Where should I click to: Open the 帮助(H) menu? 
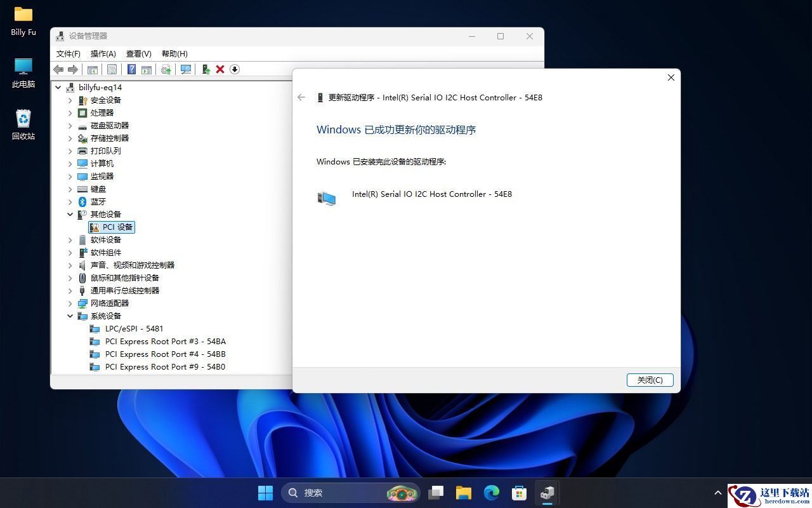[x=174, y=54]
